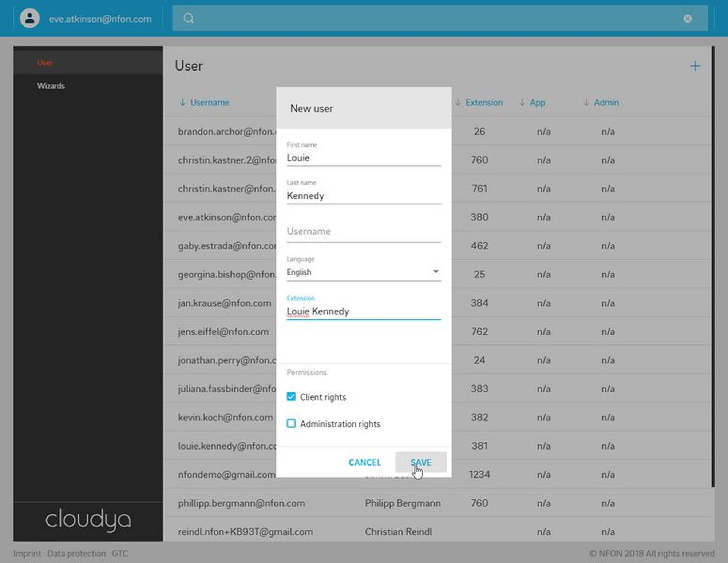The image size is (728, 563).
Task: Open the Language dropdown arrow
Action: click(x=435, y=272)
